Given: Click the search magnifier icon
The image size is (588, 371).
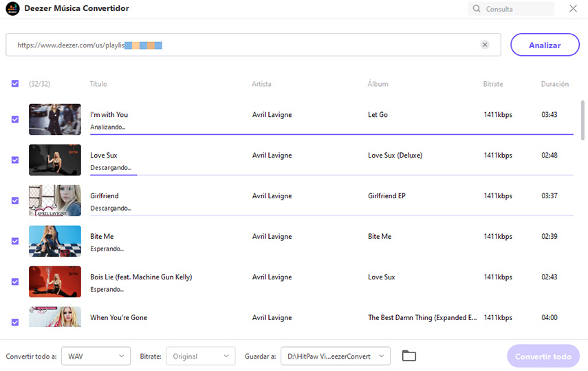Looking at the screenshot, I should 477,9.
